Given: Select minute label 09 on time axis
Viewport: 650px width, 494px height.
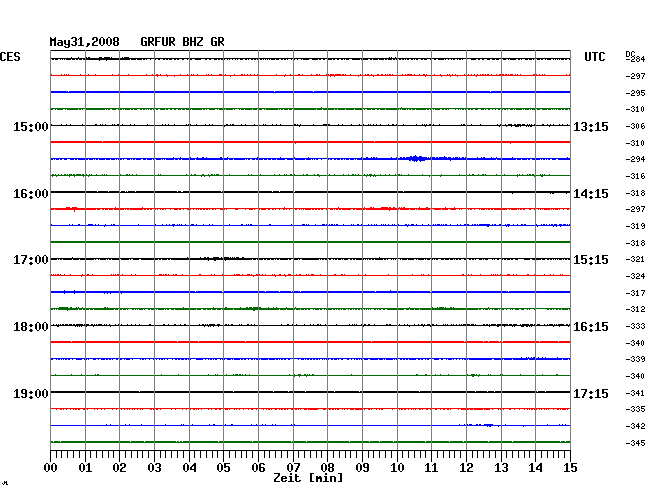Looking at the screenshot, I should [x=362, y=468].
